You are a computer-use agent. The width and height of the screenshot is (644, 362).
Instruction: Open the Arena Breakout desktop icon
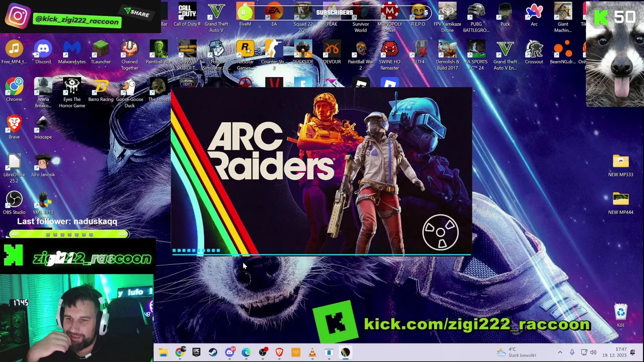(x=43, y=93)
